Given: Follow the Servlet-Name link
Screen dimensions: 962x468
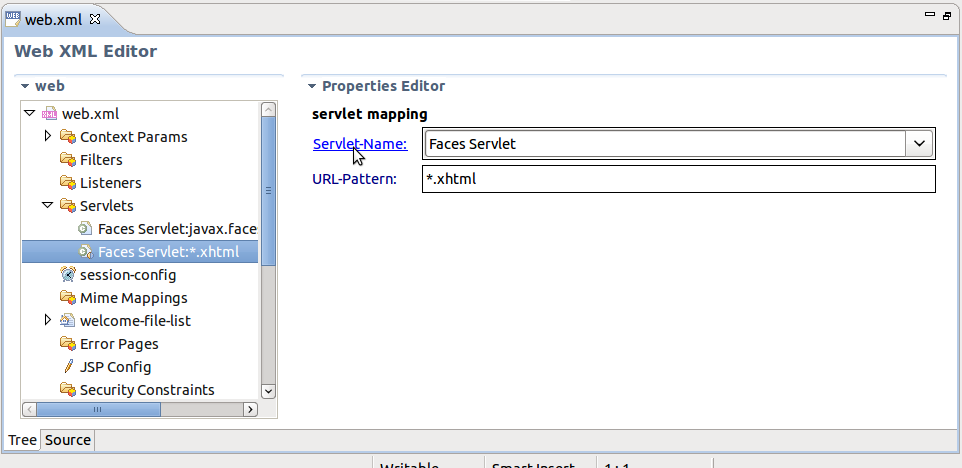Looking at the screenshot, I should click(360, 144).
